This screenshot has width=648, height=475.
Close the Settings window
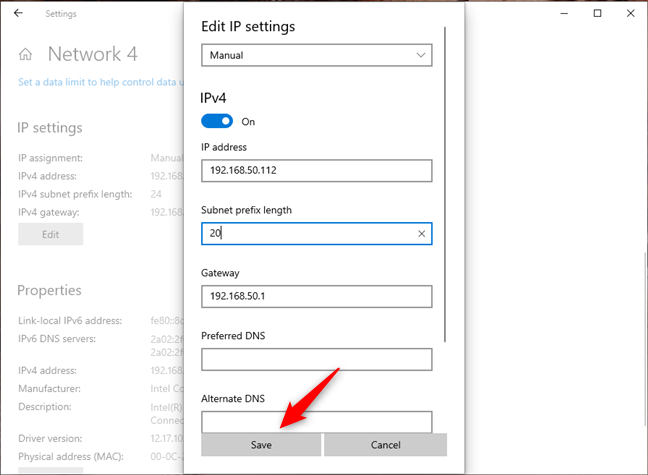coord(629,14)
